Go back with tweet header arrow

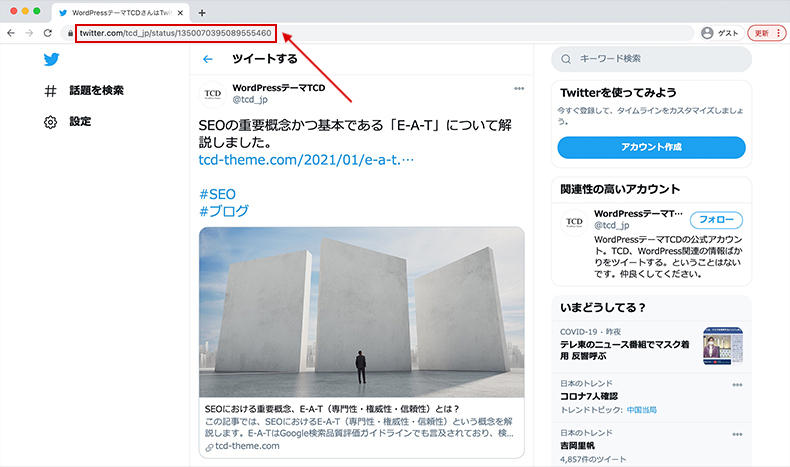[x=208, y=59]
